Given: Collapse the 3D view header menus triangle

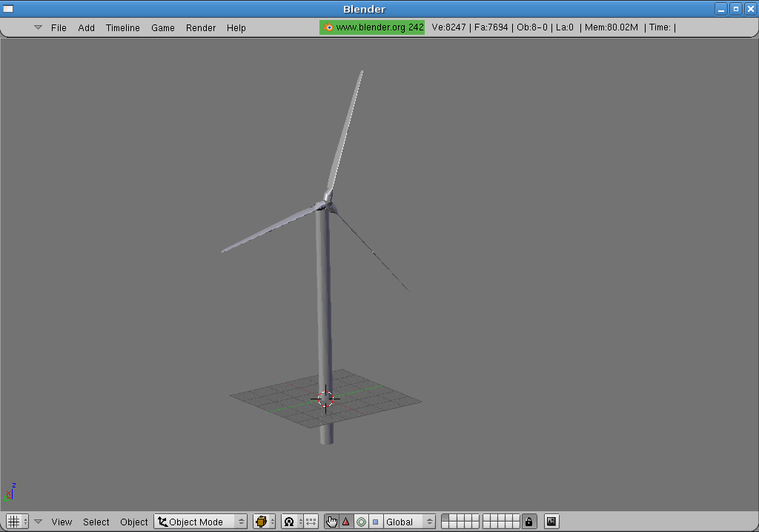Looking at the screenshot, I should pyautogui.click(x=38, y=522).
